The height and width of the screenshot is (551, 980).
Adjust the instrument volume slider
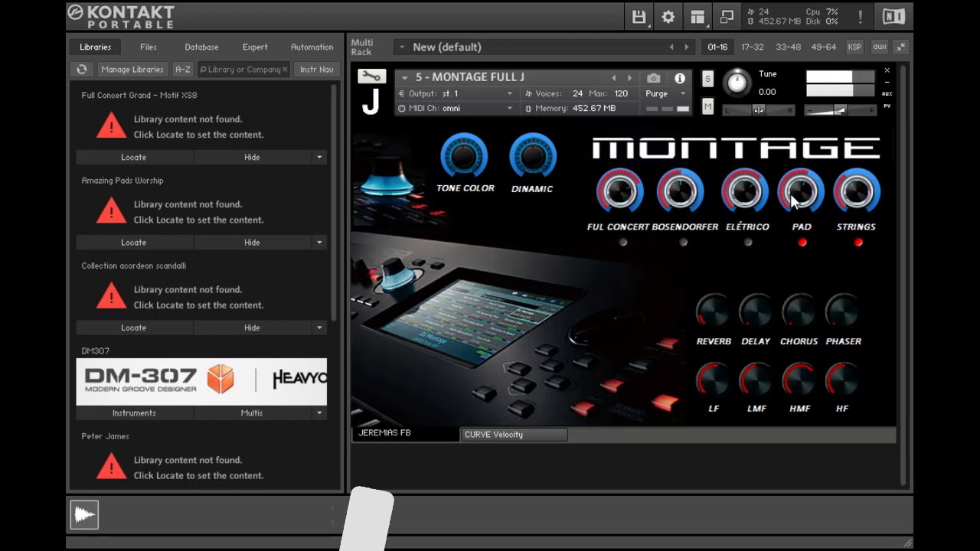tap(838, 111)
